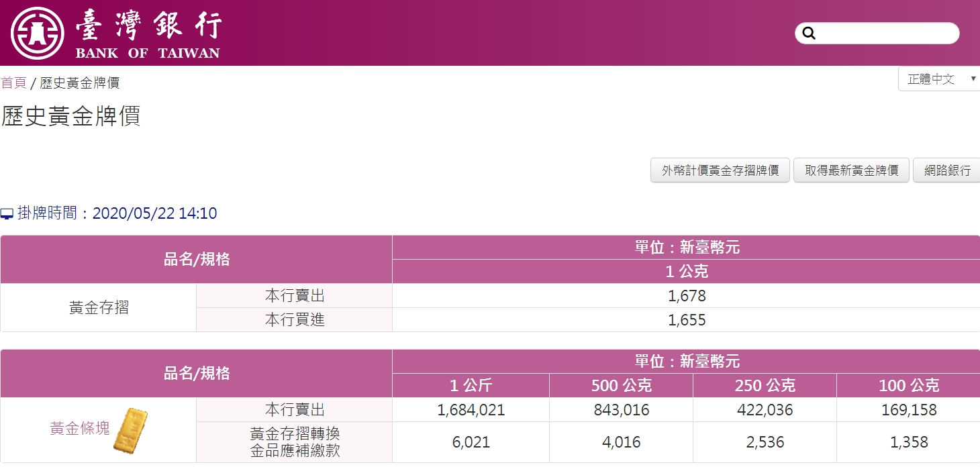Open 網路銀行 button
Screen dimensions: 980x467
coord(946,170)
